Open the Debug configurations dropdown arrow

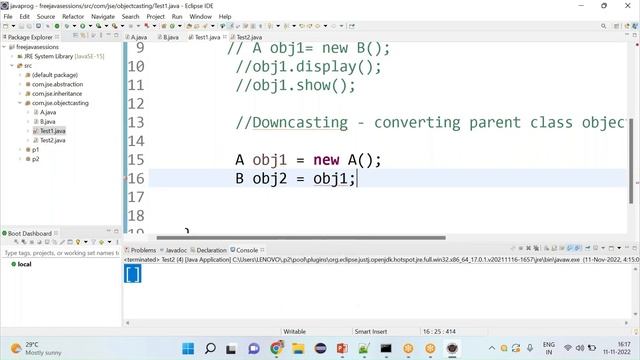tap(74, 26)
